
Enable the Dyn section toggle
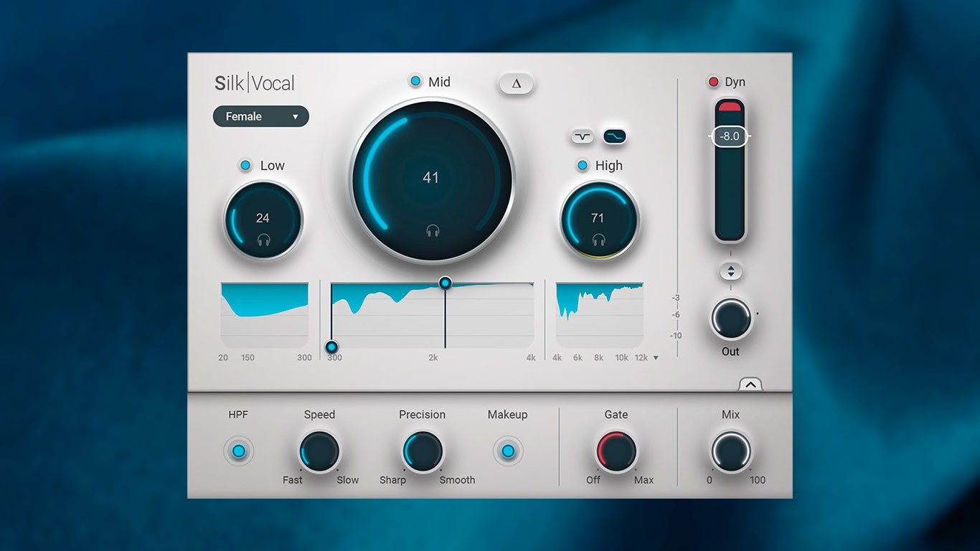(712, 81)
